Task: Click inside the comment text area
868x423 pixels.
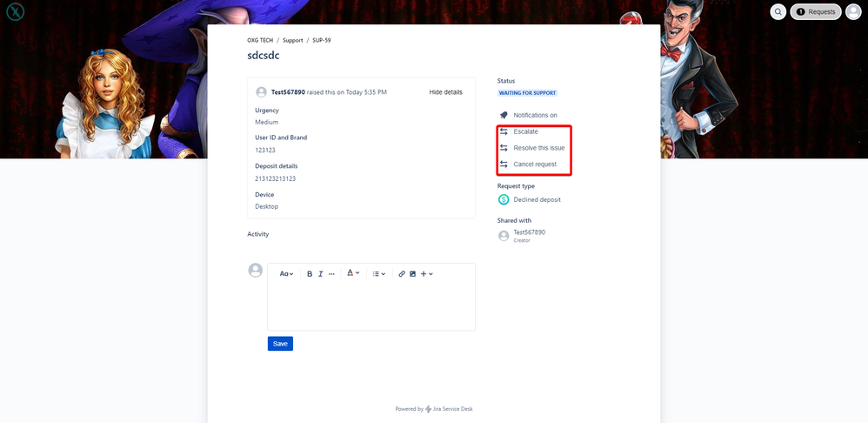Action: pos(371,306)
